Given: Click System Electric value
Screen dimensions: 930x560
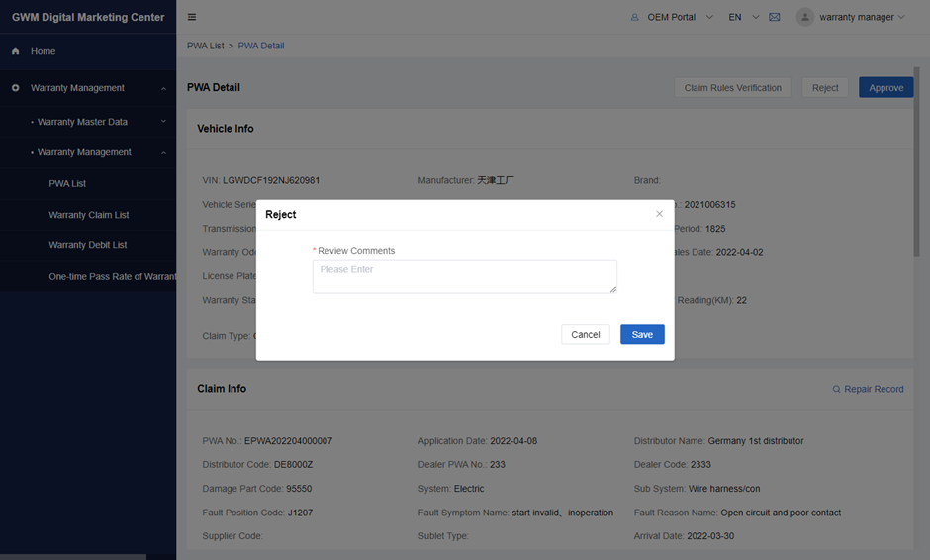Looking at the screenshot, I should click(x=469, y=489).
